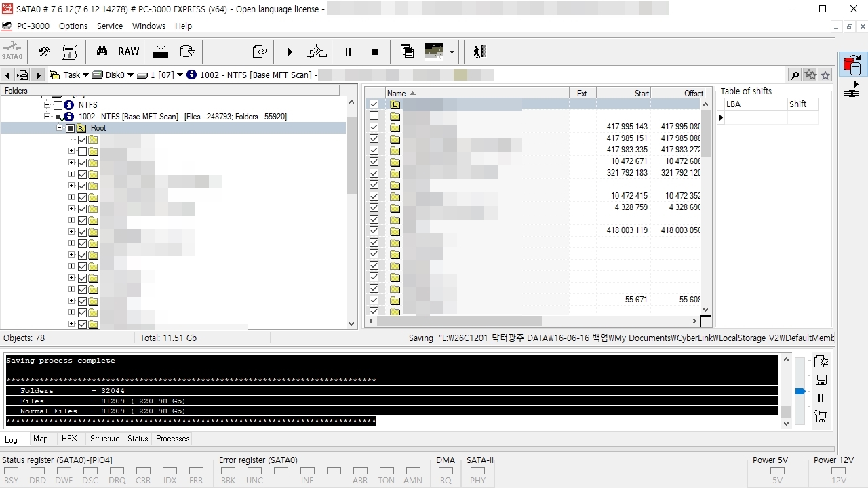
Task: Toggle the checkbox next to NTFS tree node
Action: [58, 105]
